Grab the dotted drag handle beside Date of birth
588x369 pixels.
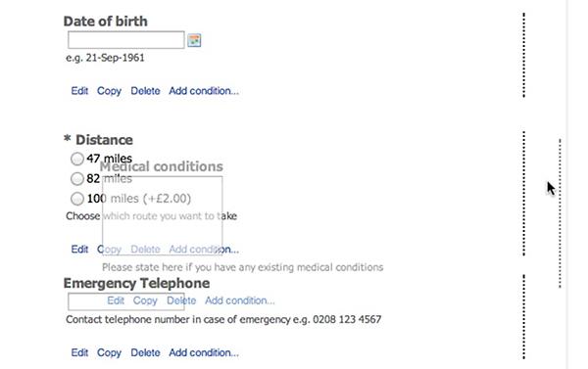pos(524,55)
